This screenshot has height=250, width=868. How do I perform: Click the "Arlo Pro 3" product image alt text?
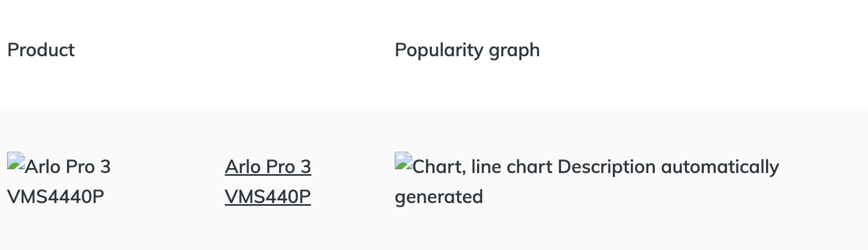[x=68, y=167]
